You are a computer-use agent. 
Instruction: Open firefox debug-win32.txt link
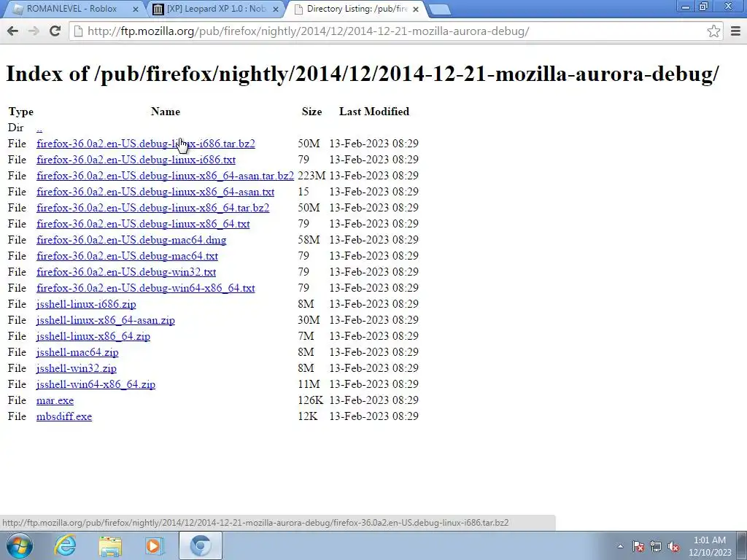(126, 272)
